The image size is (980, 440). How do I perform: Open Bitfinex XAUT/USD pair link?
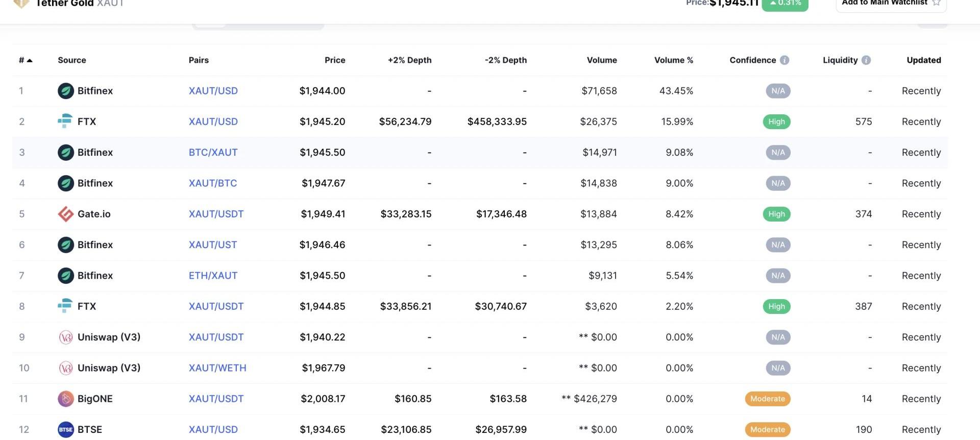pyautogui.click(x=213, y=91)
